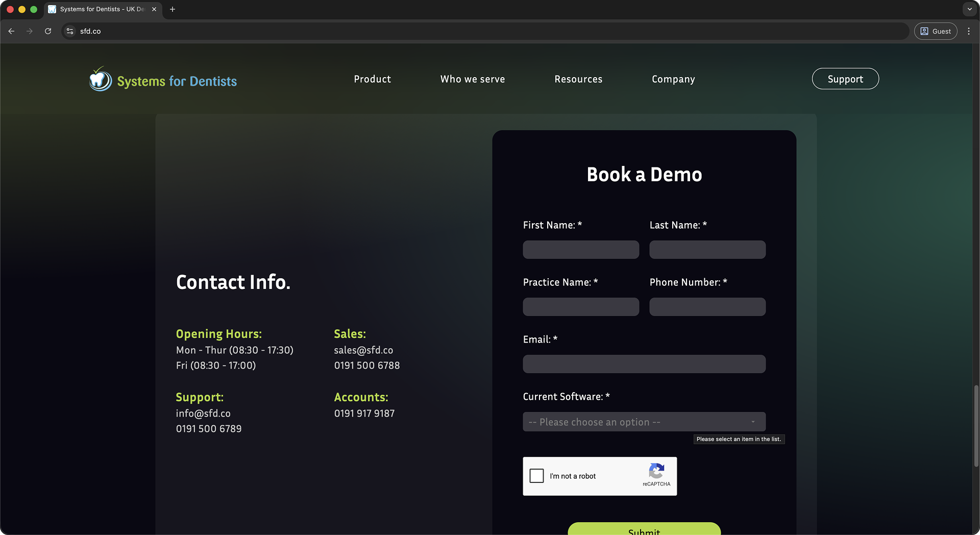Expand the tab search chevron
The height and width of the screenshot is (535, 980).
tap(970, 9)
